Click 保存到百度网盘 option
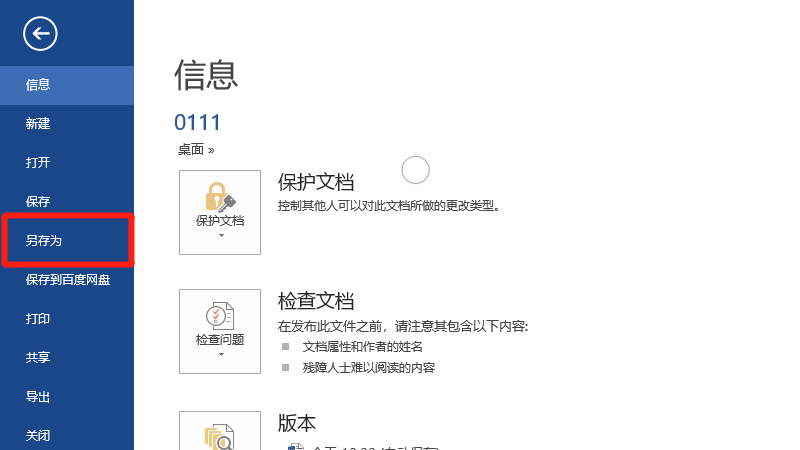Viewport: 800px width, 450px height. [67, 280]
